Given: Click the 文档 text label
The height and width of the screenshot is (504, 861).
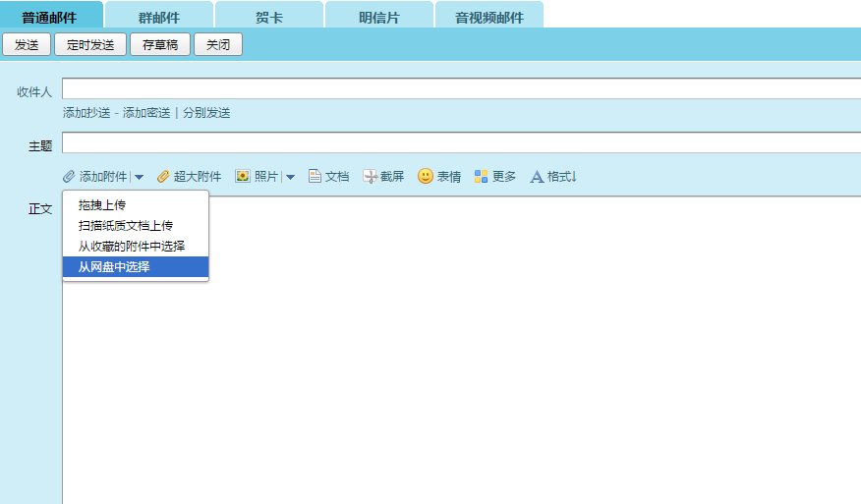Looking at the screenshot, I should pyautogui.click(x=337, y=176).
